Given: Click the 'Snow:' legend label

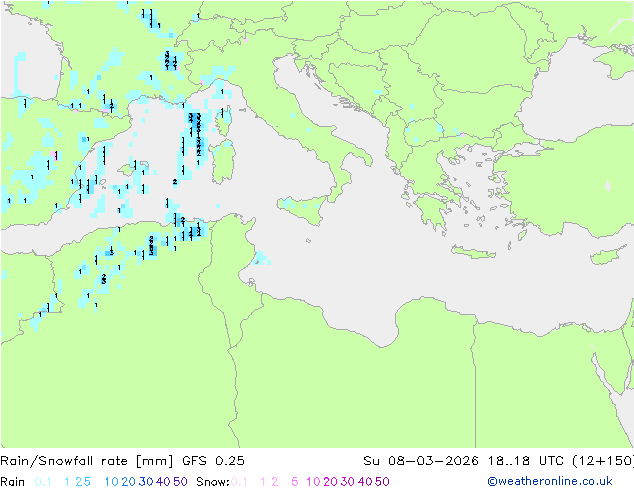Looking at the screenshot, I should coord(213,482).
